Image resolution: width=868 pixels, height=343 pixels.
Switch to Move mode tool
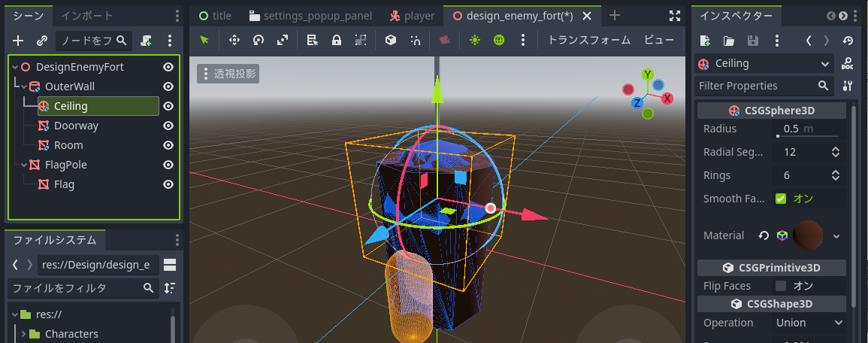234,40
